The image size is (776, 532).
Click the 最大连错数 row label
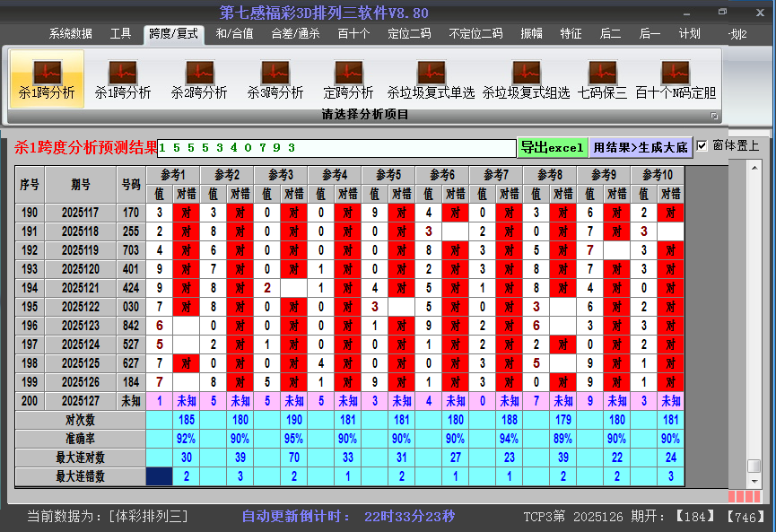click(80, 476)
